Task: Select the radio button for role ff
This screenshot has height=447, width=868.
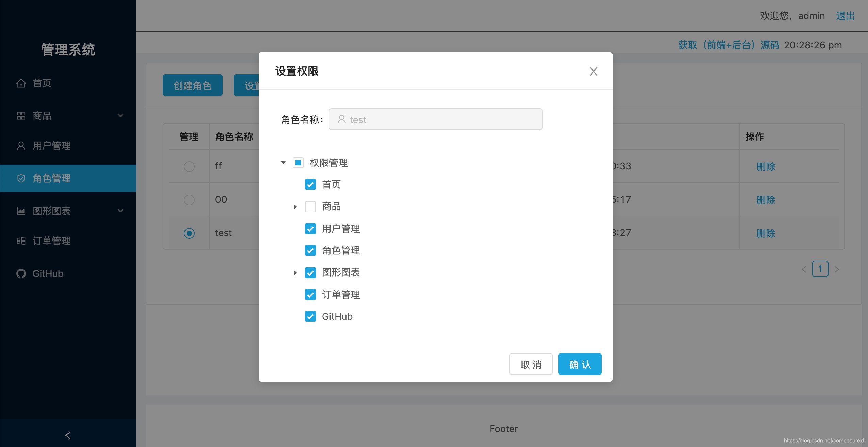Action: tap(189, 166)
